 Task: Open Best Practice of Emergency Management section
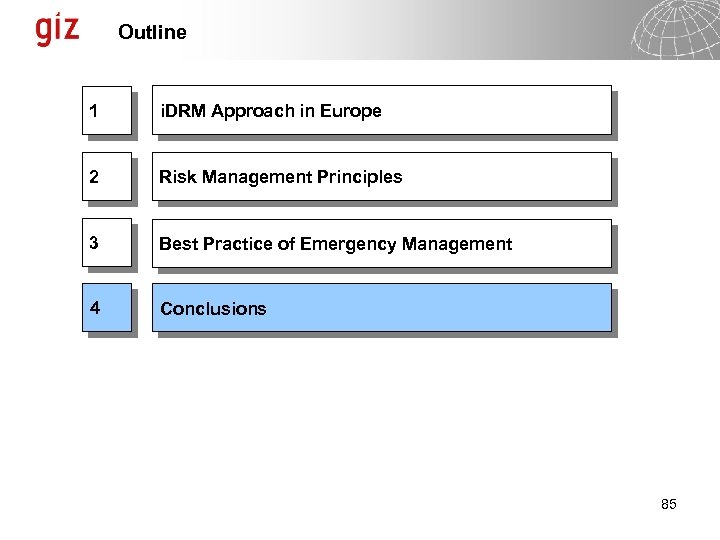tap(380, 243)
